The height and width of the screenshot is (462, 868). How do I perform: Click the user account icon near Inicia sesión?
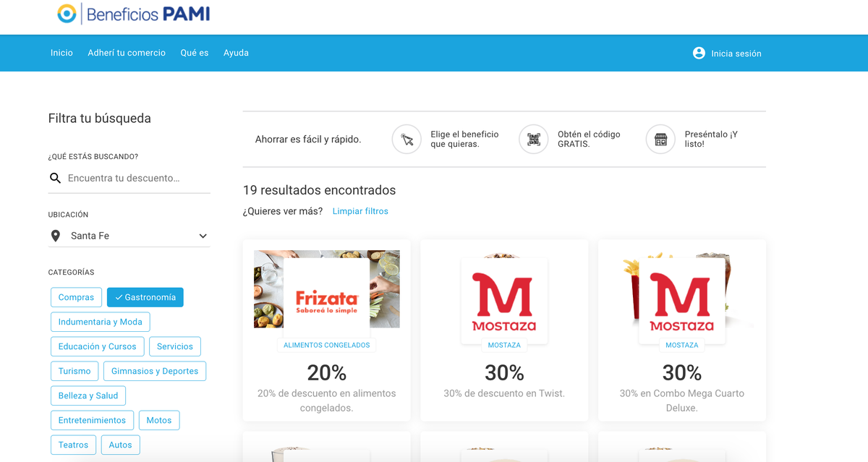(698, 53)
